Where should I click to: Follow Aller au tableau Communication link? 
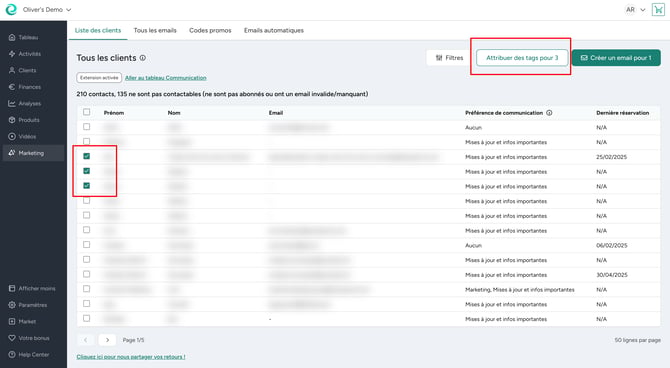point(166,78)
